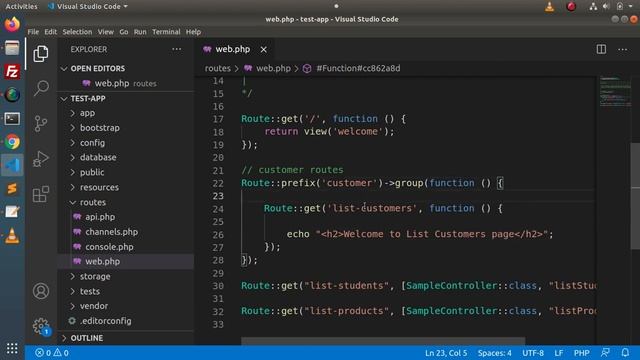Split the editor to the right
Viewport: 640px width, 360px height.
click(601, 49)
